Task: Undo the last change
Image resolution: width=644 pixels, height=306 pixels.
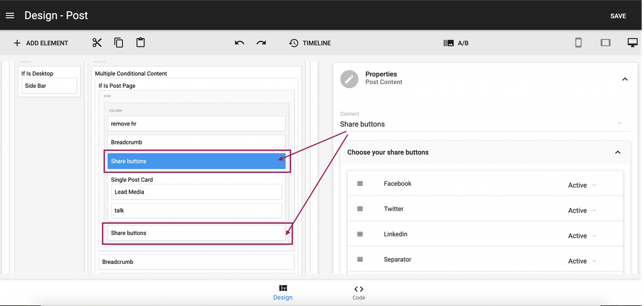Action: click(239, 43)
